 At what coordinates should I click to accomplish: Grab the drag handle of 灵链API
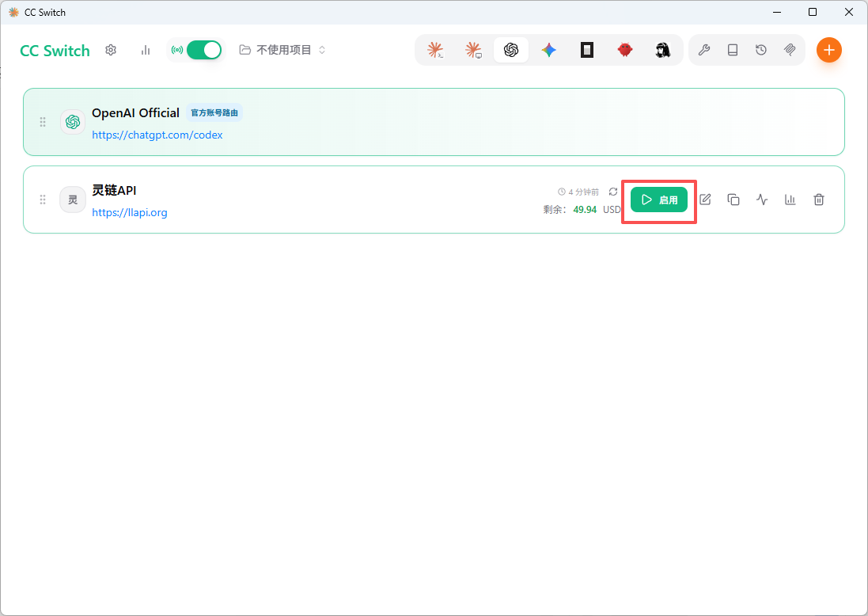43,200
